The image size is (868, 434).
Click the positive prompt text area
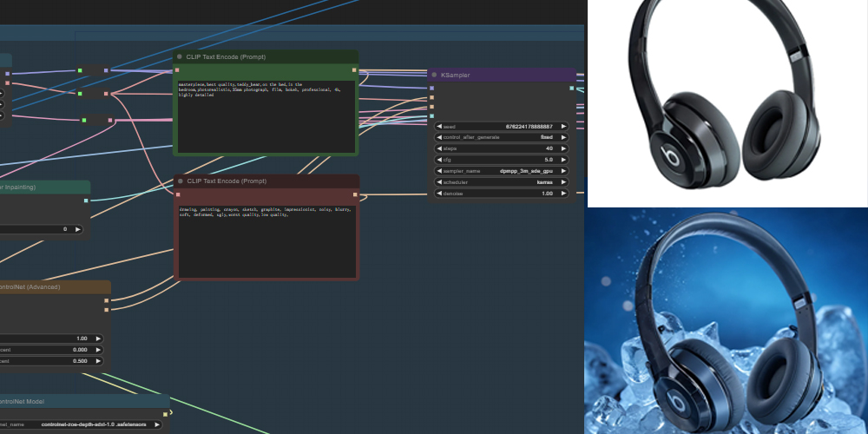pos(266,117)
